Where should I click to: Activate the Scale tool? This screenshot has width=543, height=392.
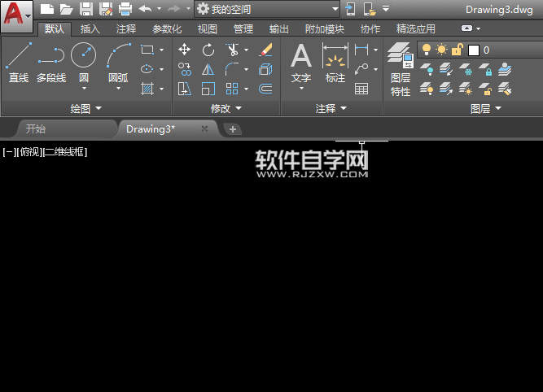pyautogui.click(x=208, y=89)
